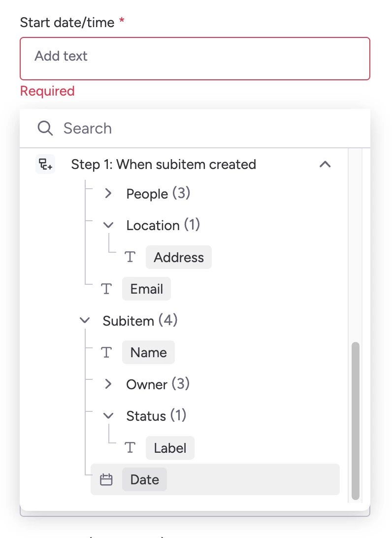Click the text type icon beside Label
Viewport: 392px width, 538px height.
pyautogui.click(x=130, y=448)
